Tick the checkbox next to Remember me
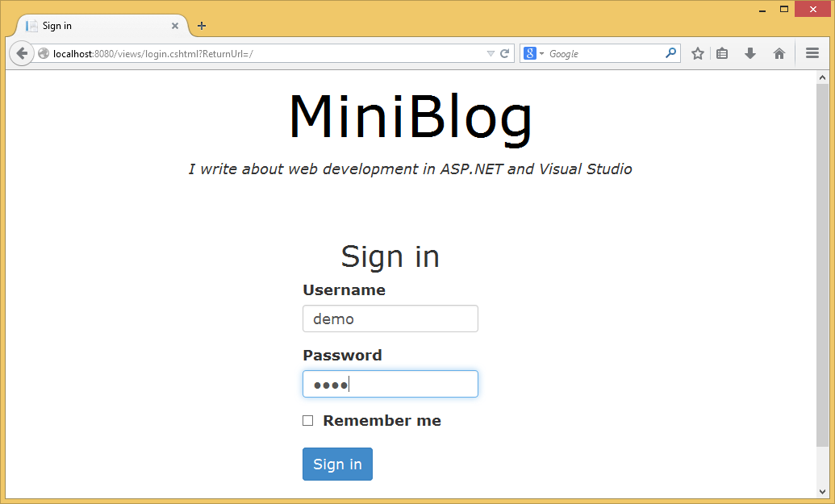Screen dimensions: 835x504 (x=307, y=420)
